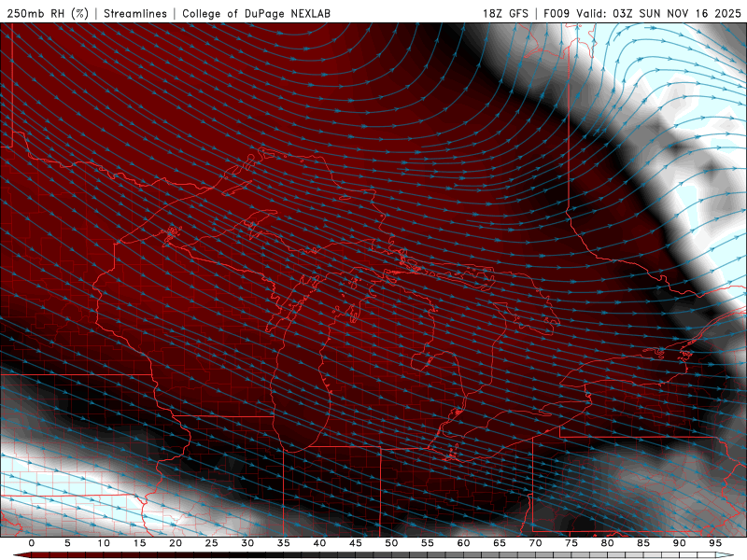Click the "Streamlines" label in header

(x=135, y=13)
